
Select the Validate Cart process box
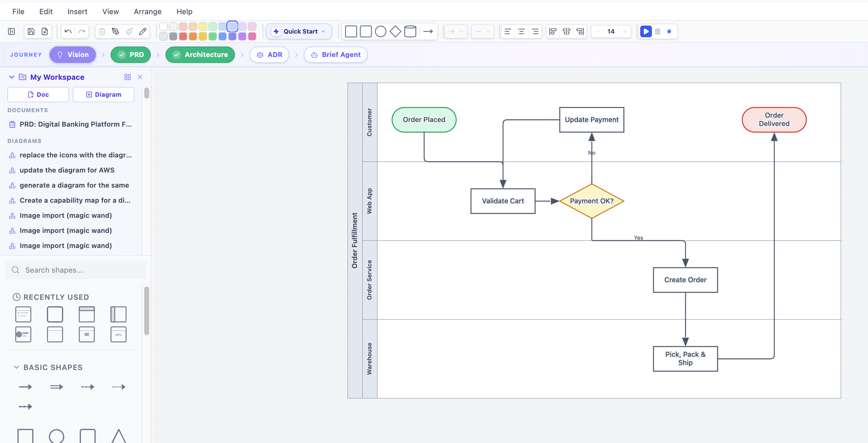(503, 201)
